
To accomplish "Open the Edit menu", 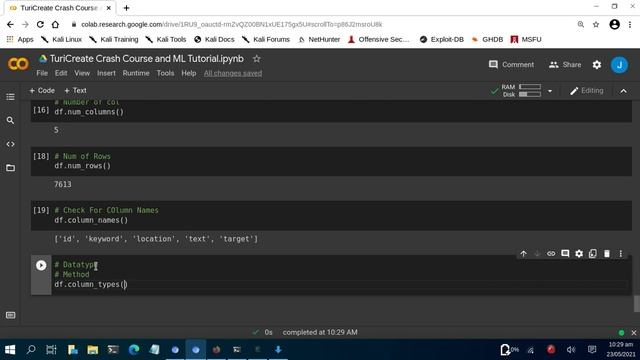I will [61, 73].
